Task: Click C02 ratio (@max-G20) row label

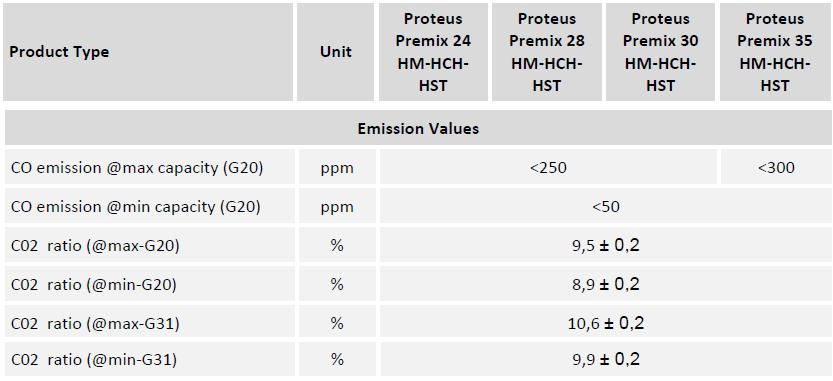Action: point(95,245)
